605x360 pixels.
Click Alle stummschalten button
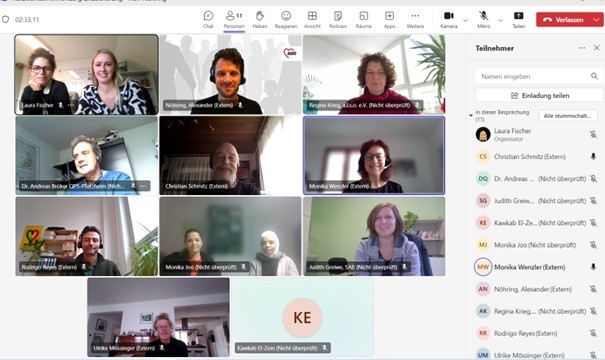tap(568, 116)
